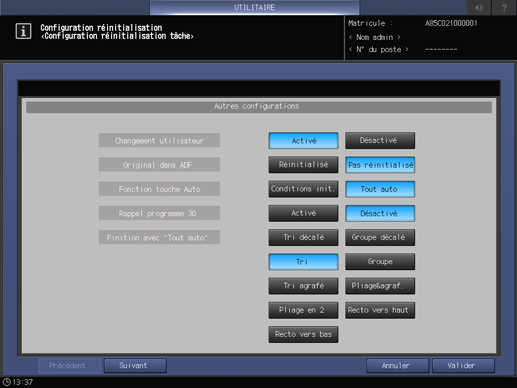Click the information icon beside Configuration réinitialisation
The height and width of the screenshot is (388, 517).
point(23,31)
